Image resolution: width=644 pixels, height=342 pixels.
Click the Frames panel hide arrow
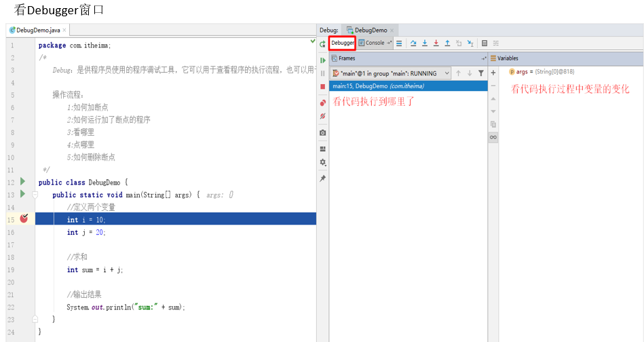click(x=484, y=58)
